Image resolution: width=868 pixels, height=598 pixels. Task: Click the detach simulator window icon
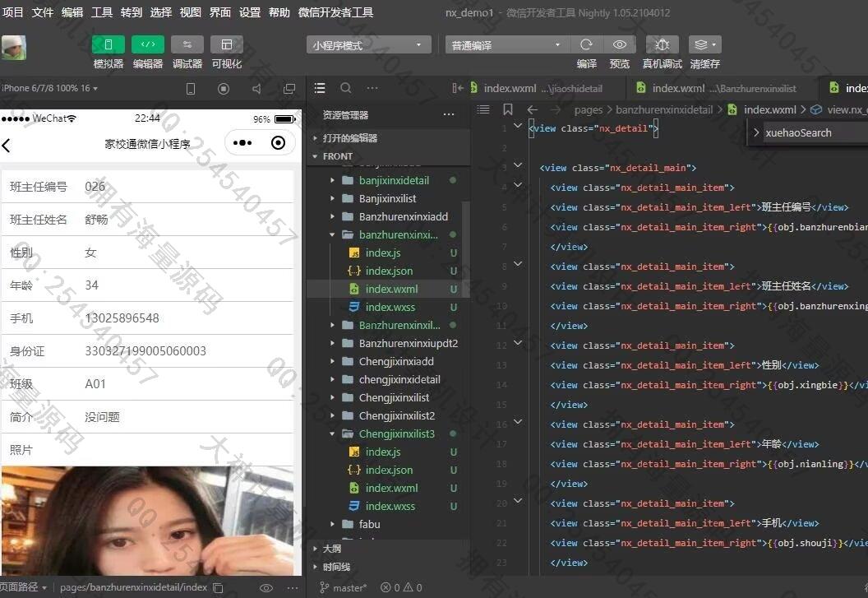(x=289, y=89)
